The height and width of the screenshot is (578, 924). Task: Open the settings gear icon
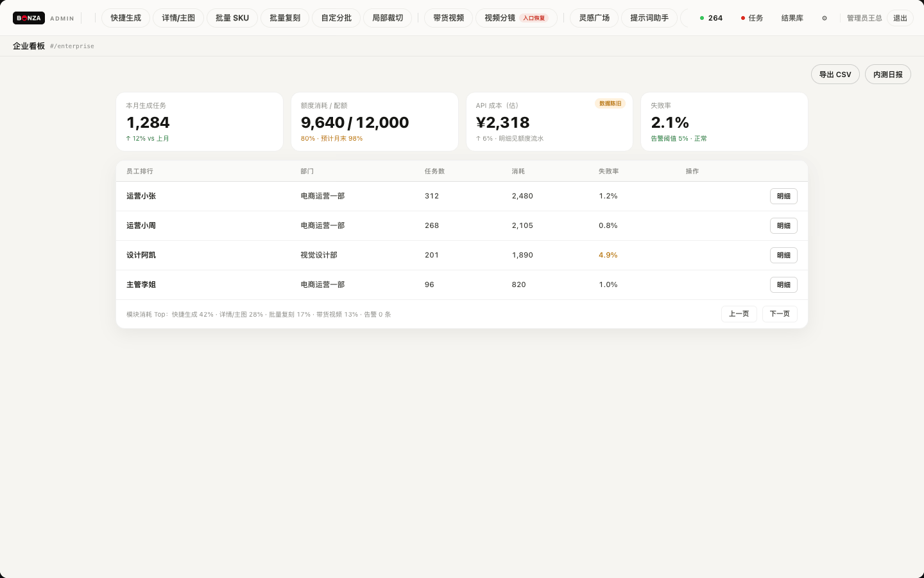[825, 18]
